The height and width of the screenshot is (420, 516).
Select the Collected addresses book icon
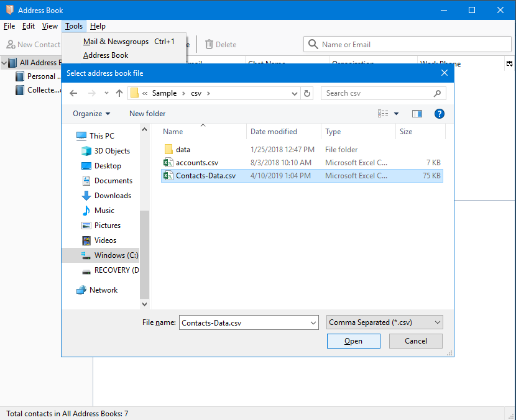(x=20, y=90)
